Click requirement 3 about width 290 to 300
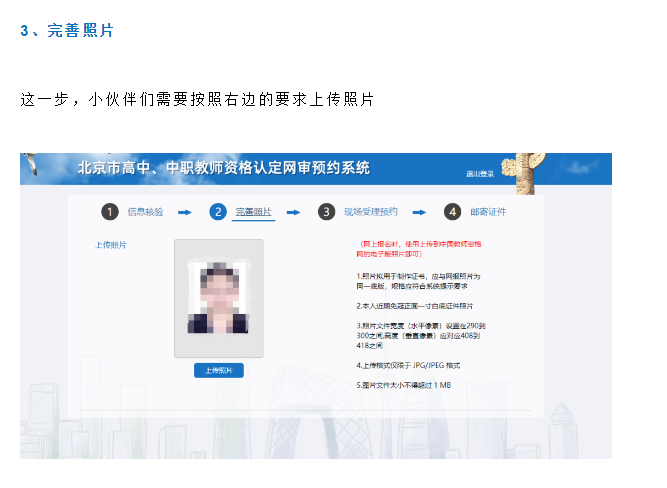 421,336
